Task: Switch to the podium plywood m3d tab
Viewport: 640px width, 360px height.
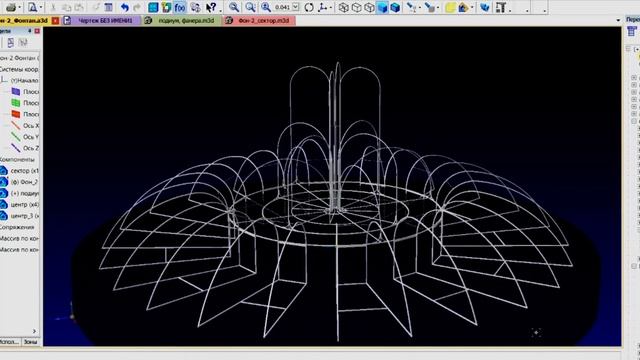Action: [x=182, y=20]
